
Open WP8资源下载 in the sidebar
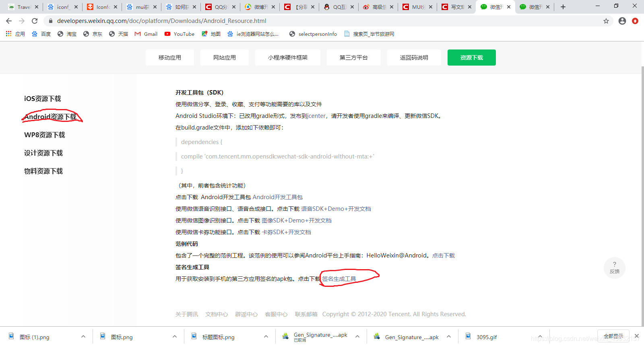coord(45,135)
